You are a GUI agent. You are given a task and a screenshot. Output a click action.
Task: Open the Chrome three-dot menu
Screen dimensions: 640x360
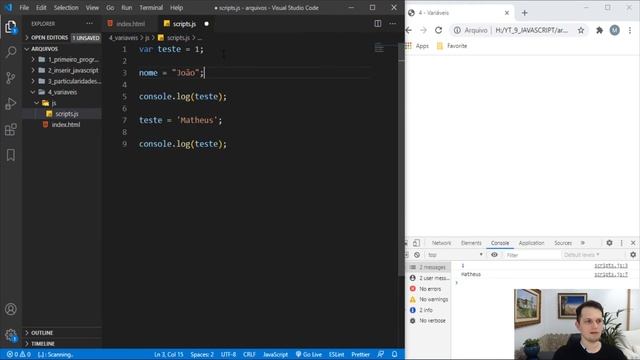point(630,30)
